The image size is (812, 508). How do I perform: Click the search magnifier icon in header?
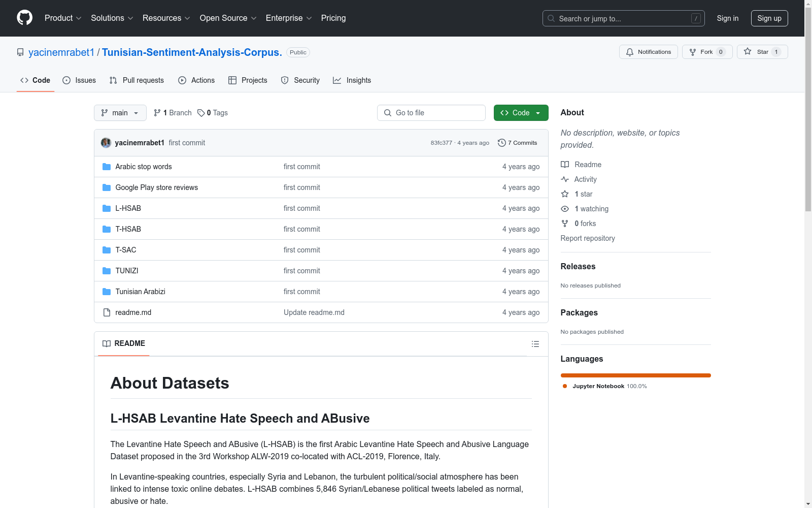551,18
